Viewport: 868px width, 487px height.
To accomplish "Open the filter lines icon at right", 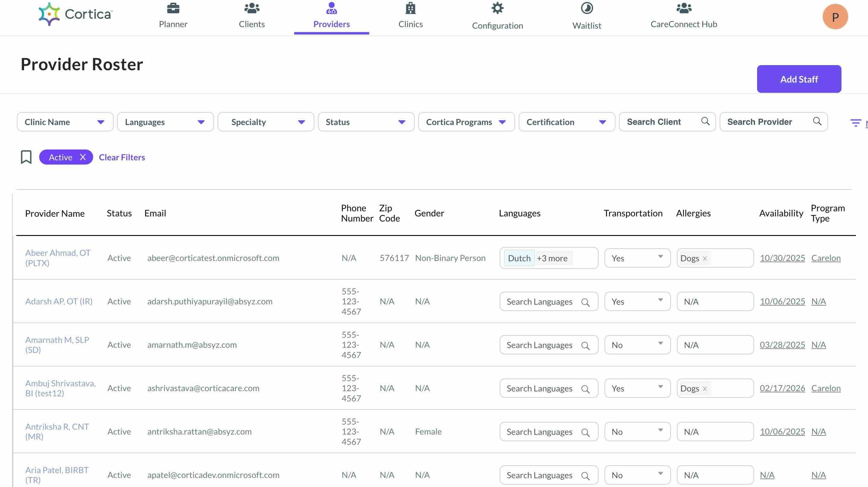I will [x=856, y=123].
